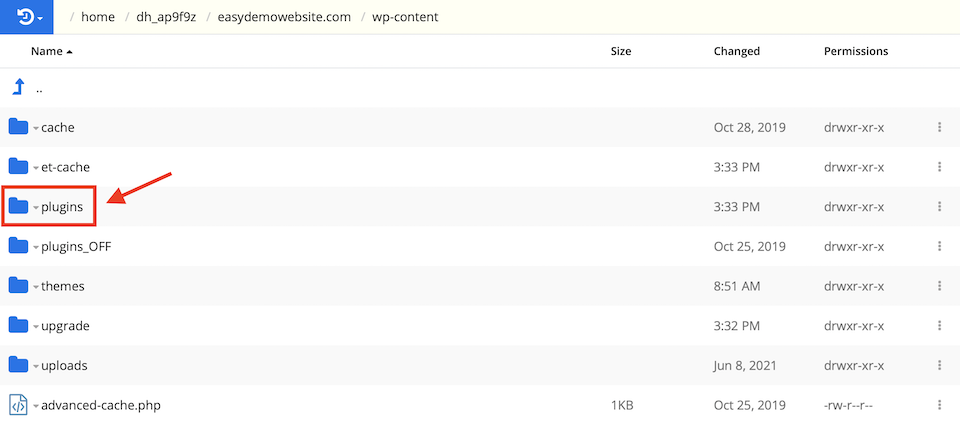Screen dimensions: 960x424
Task: Sort files by the Changed column
Action: 736,51
